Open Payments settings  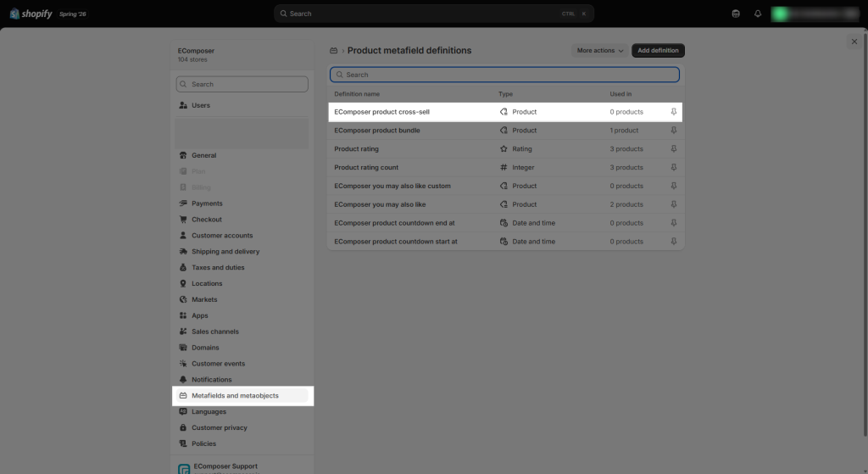point(242,204)
